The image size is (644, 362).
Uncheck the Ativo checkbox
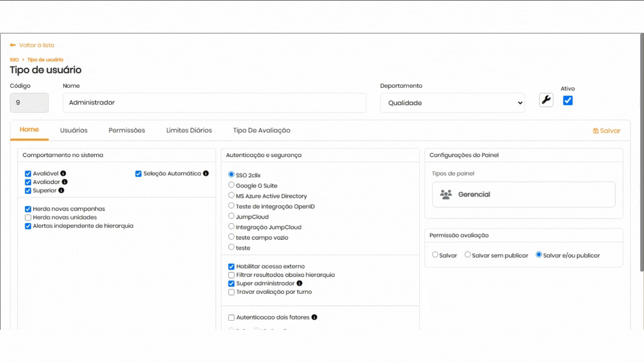tap(567, 101)
